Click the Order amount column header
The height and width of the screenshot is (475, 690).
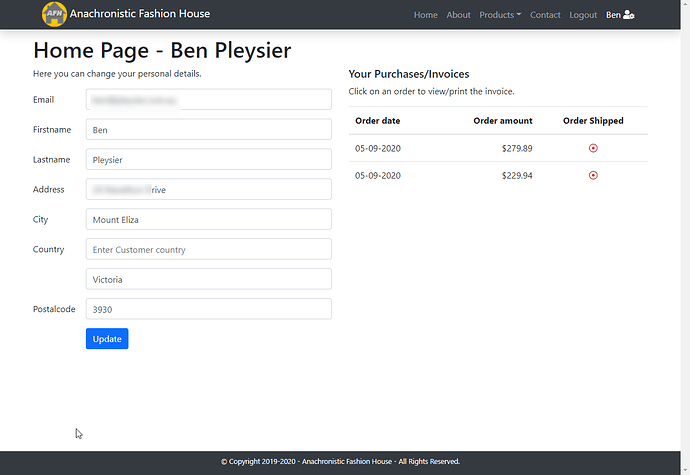pyautogui.click(x=503, y=121)
